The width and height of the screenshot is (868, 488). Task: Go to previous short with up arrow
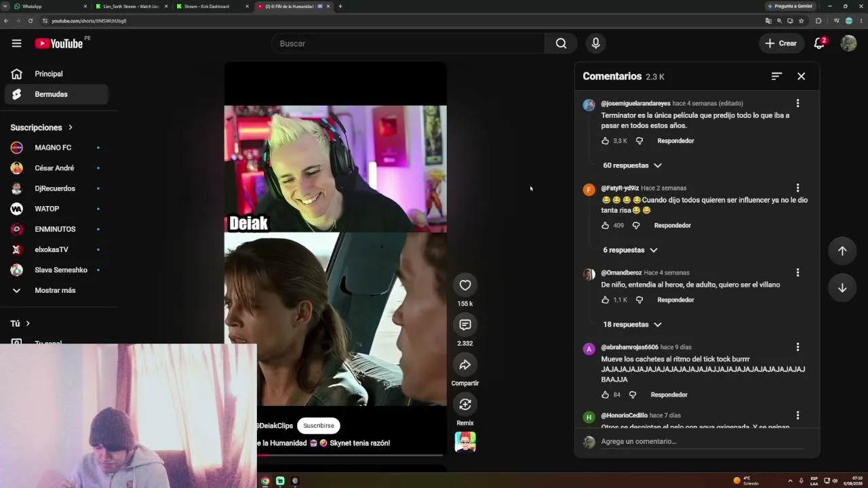[842, 251]
